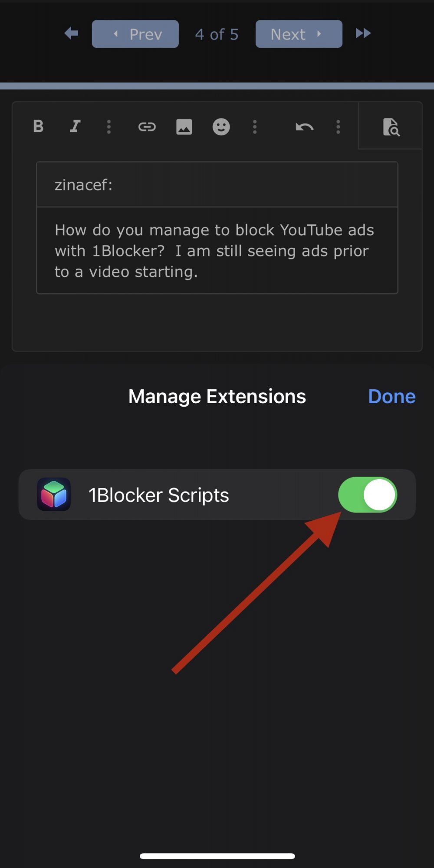The height and width of the screenshot is (868, 434).
Task: Tap Done to close Manage Extensions
Action: click(x=391, y=396)
